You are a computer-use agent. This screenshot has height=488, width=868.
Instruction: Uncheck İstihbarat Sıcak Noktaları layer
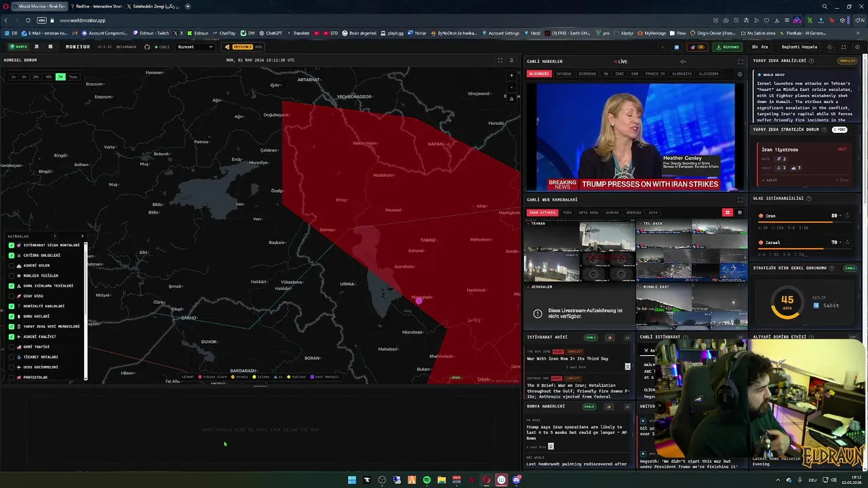tap(12, 245)
